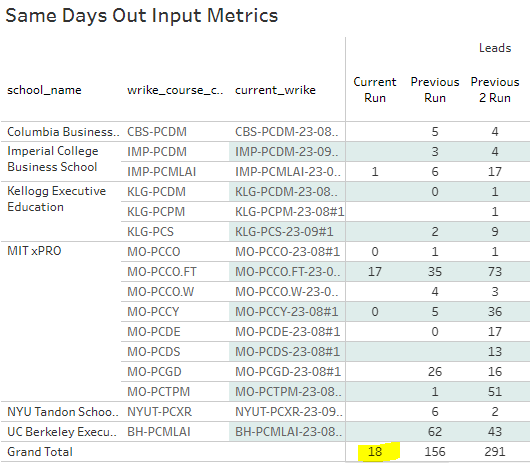
Task: Click Previous 2 Run value 51 for MO-PCTPM
Action: 495,392
